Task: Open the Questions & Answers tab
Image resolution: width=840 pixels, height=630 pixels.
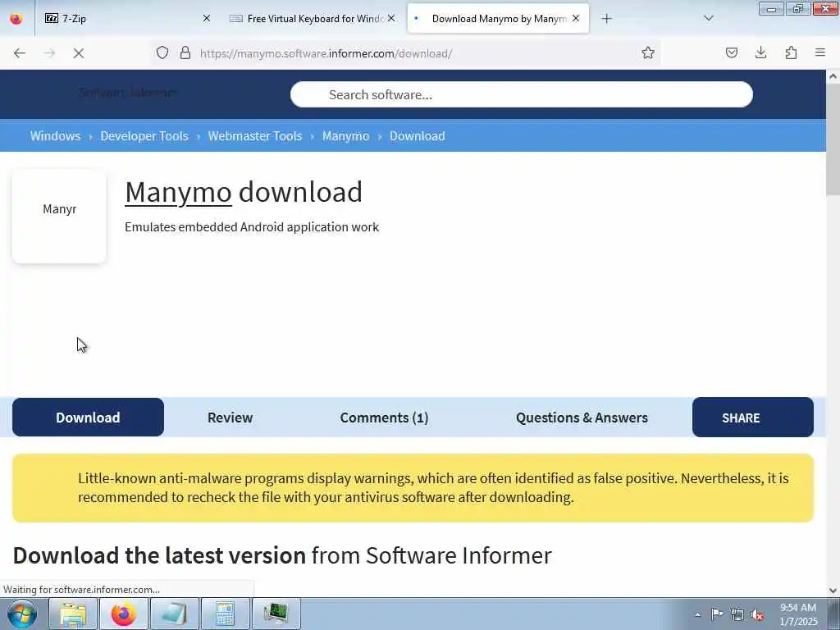Action: [x=582, y=418]
